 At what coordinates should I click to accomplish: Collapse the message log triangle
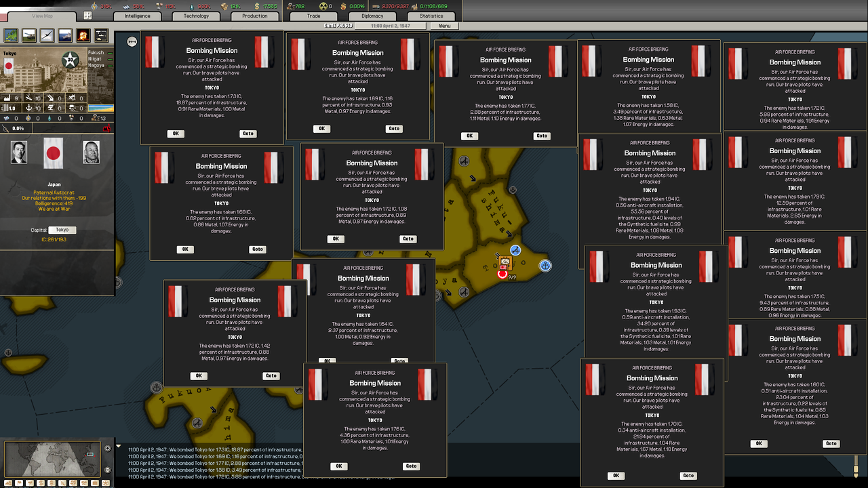tap(119, 446)
